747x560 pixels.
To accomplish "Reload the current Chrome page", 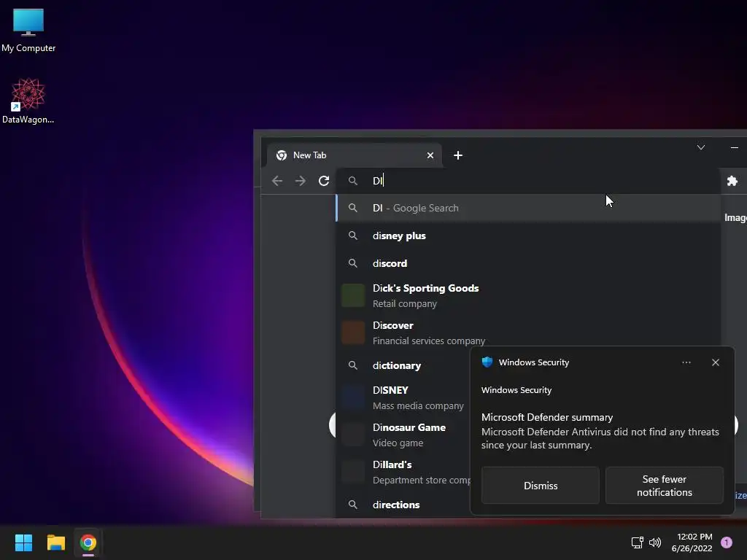I will point(324,181).
